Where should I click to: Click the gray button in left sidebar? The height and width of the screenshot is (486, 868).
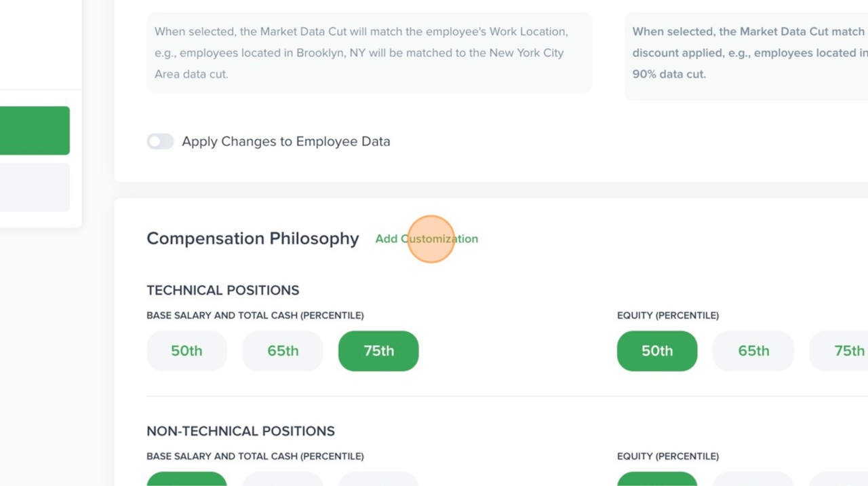34,187
